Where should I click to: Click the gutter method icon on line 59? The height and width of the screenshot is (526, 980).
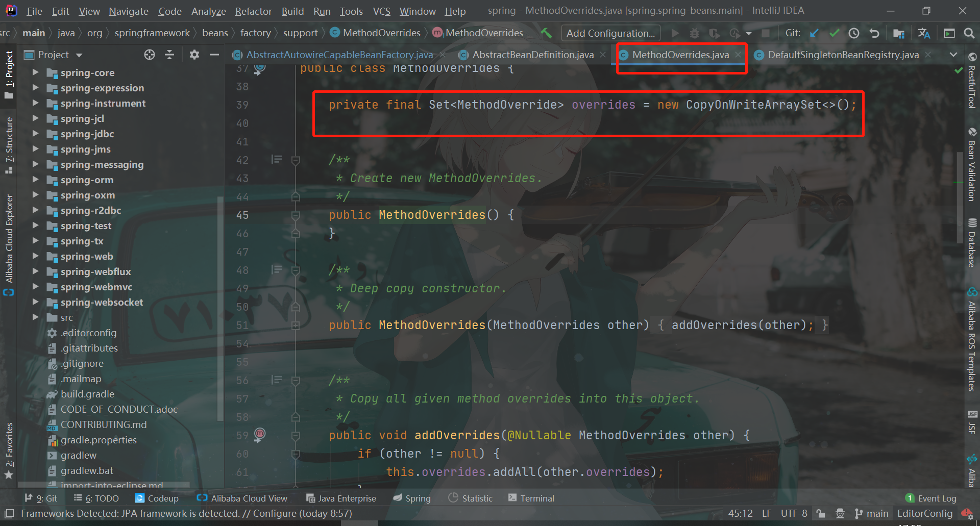[x=260, y=435]
